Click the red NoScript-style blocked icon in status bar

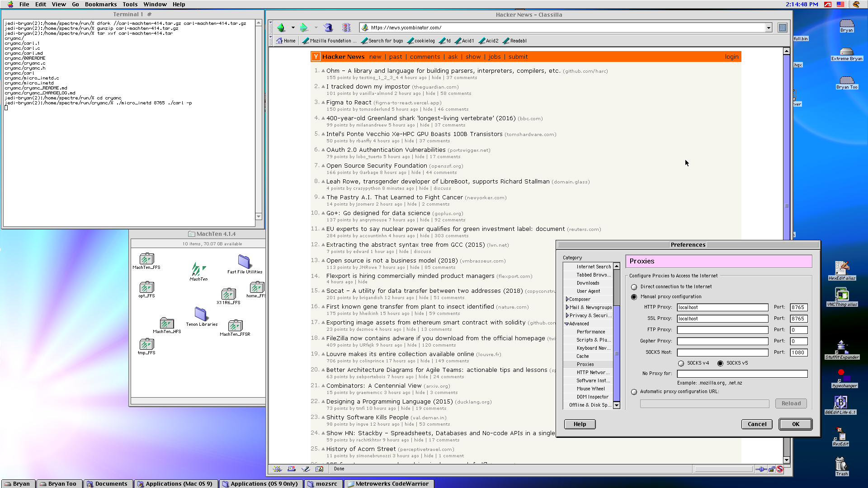(780, 469)
